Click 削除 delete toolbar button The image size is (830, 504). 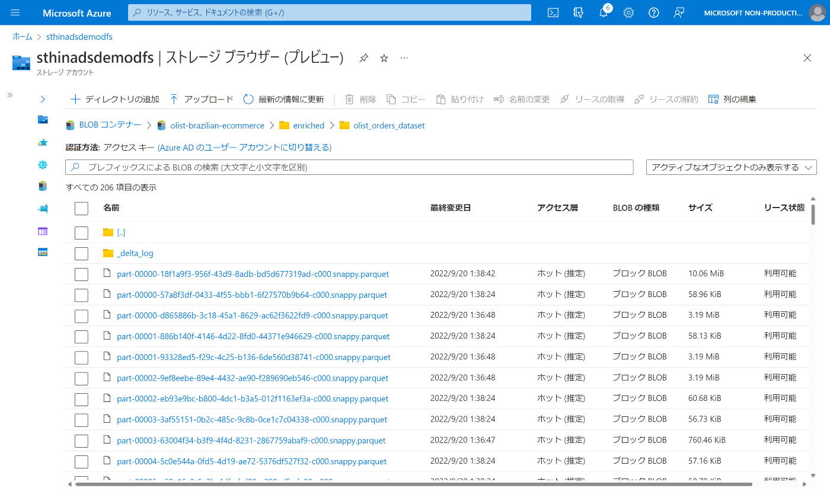[x=360, y=100]
